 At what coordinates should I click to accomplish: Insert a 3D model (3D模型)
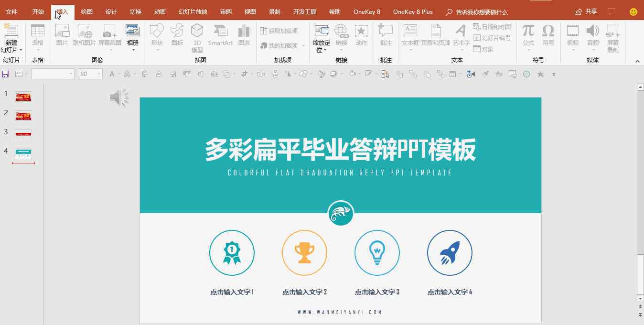tap(197, 32)
